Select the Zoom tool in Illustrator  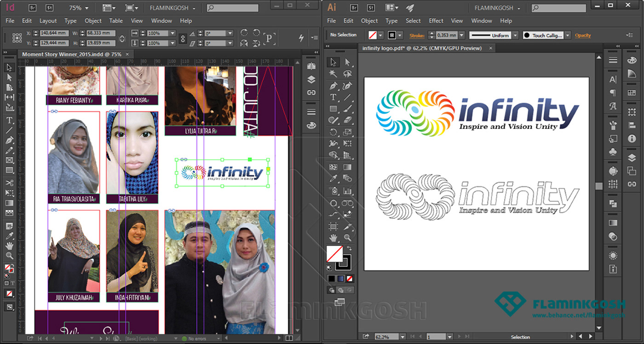[x=347, y=238]
